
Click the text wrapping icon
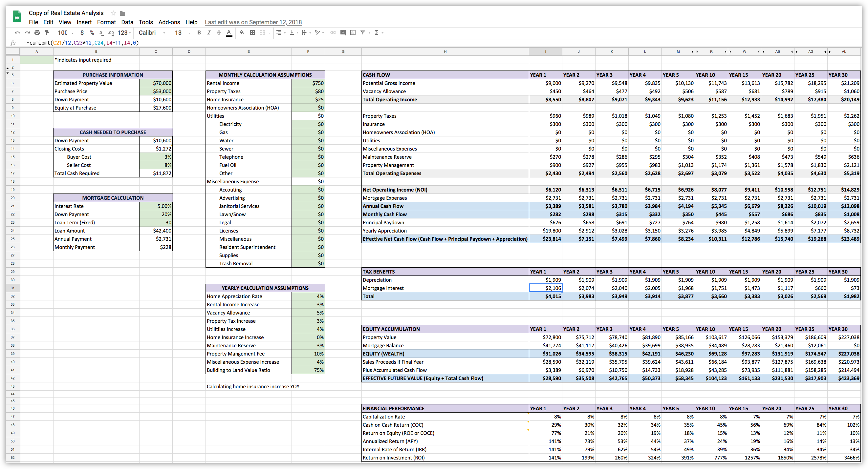point(304,33)
